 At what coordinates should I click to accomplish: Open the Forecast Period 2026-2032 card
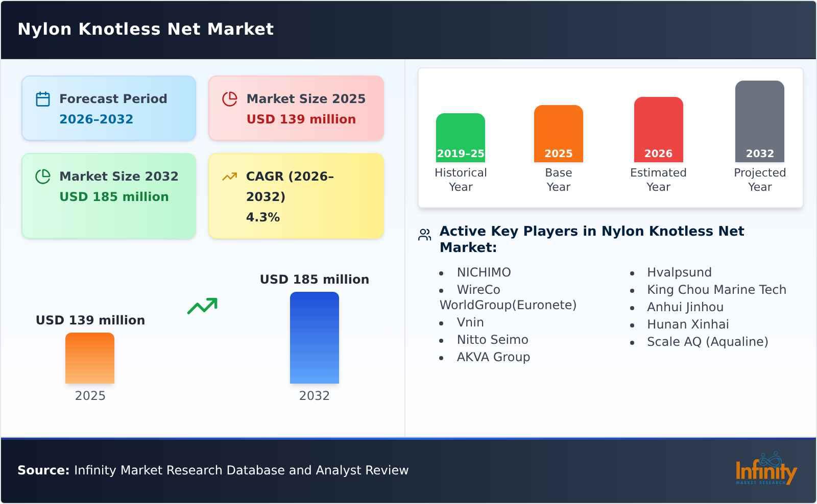click(109, 107)
